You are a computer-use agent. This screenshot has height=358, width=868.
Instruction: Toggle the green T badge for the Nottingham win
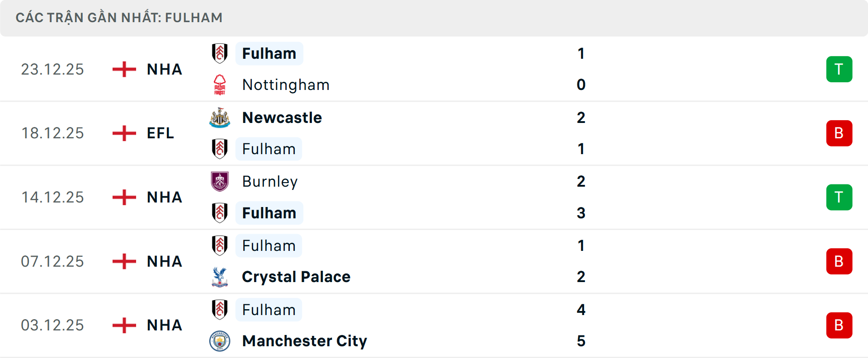click(839, 69)
